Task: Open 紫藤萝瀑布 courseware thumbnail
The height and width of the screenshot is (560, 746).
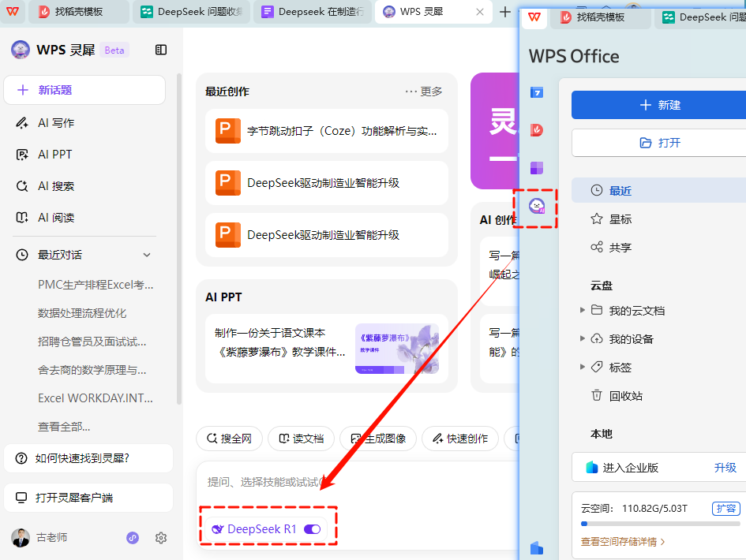Action: (x=397, y=349)
